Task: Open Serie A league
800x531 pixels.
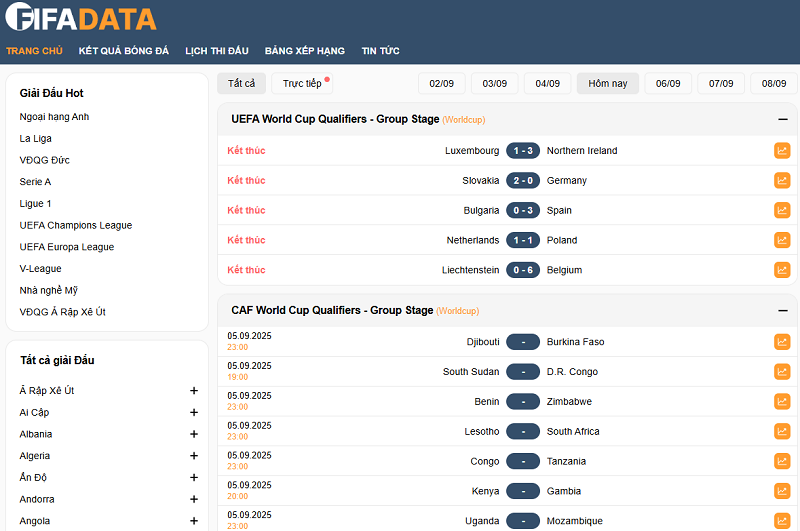Action: [x=35, y=182]
